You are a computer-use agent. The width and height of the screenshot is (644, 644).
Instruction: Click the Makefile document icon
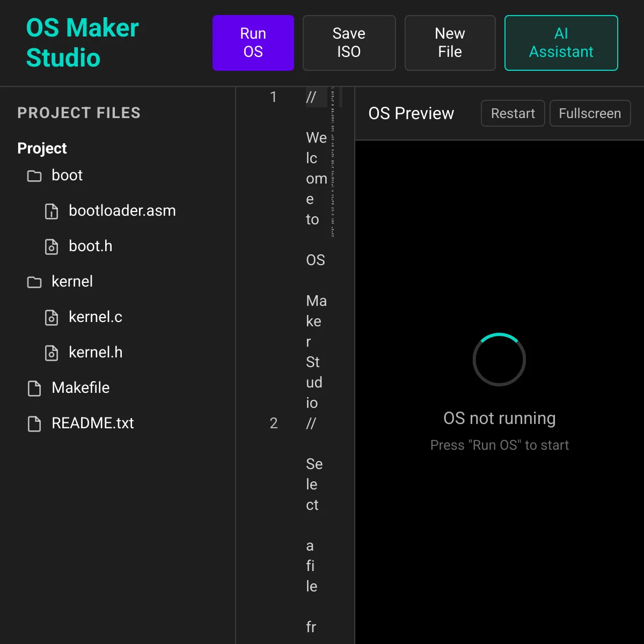pyautogui.click(x=33, y=388)
